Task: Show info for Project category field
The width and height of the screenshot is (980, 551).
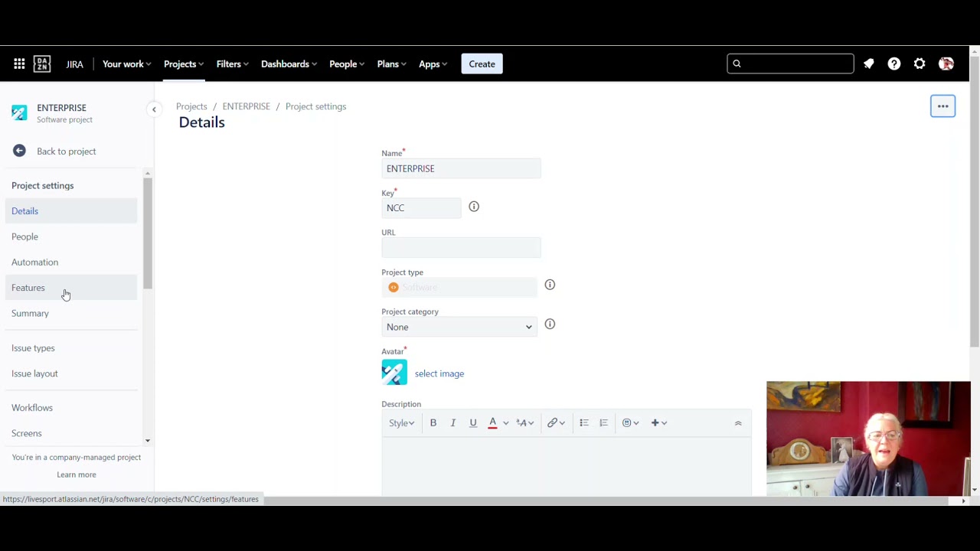Action: click(550, 324)
